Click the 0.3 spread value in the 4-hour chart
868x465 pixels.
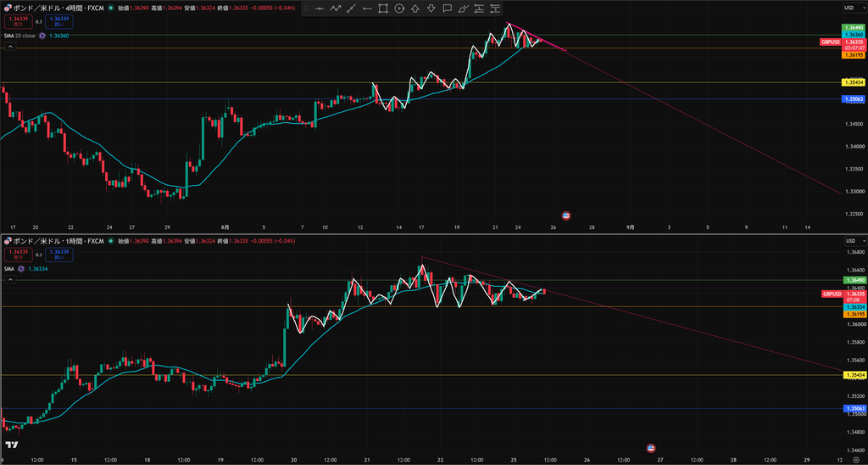[x=39, y=21]
